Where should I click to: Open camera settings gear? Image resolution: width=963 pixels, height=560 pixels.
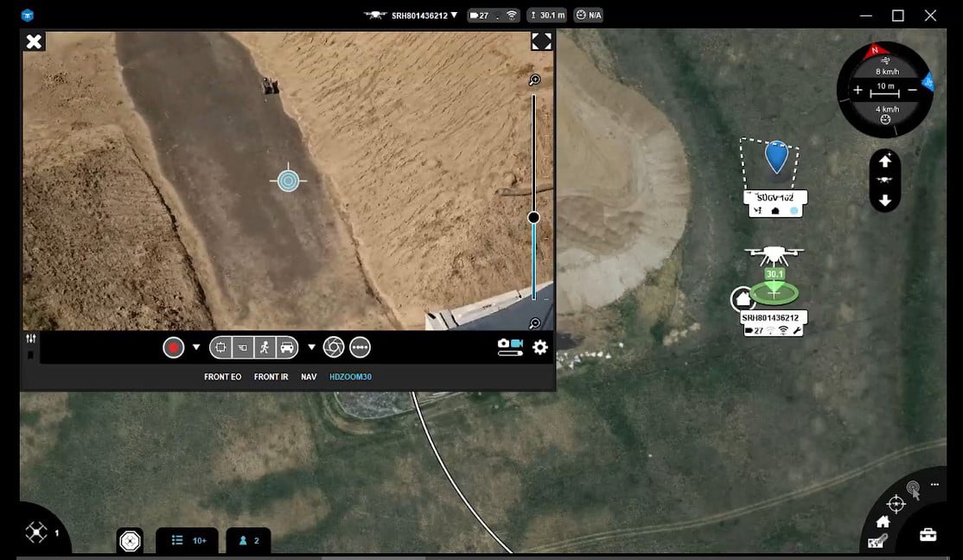coord(539,347)
